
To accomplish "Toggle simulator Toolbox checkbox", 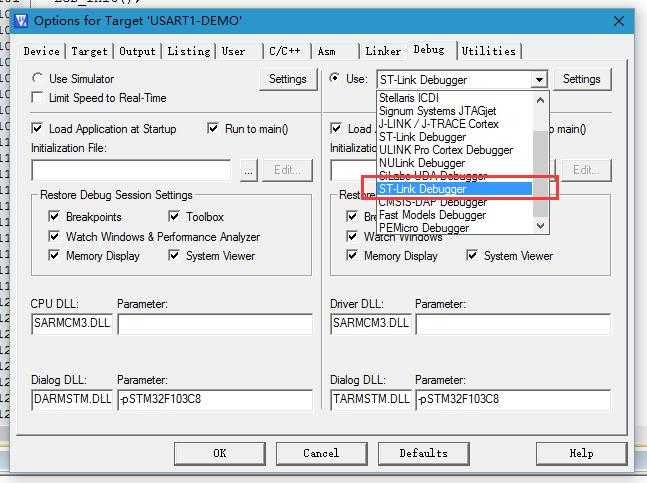I will [x=174, y=216].
